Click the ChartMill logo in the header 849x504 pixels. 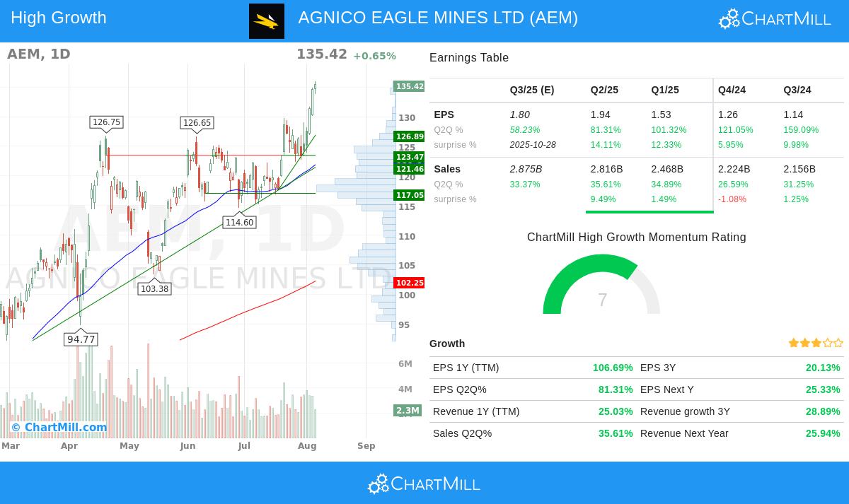tap(775, 19)
